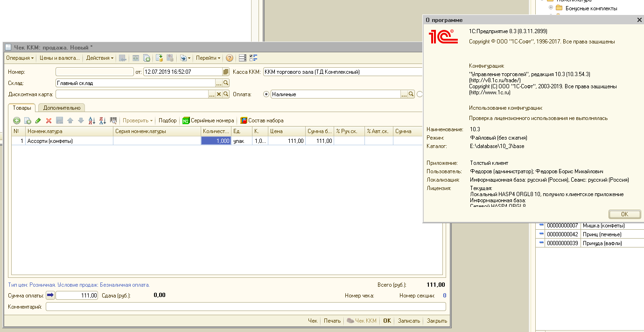Screen dimensions: 644x332
Task: Open the Действия dropdown menu
Action: (100, 58)
